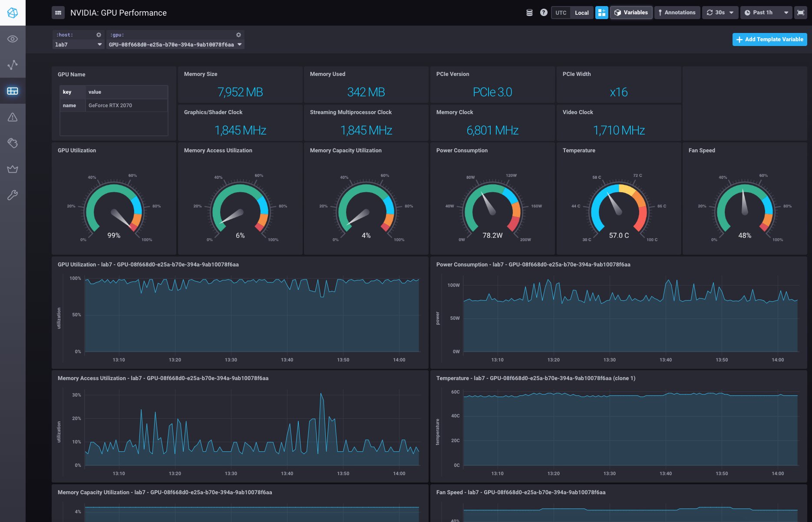Click the PCIe Version cell title
The width and height of the screenshot is (812, 522).
click(452, 74)
